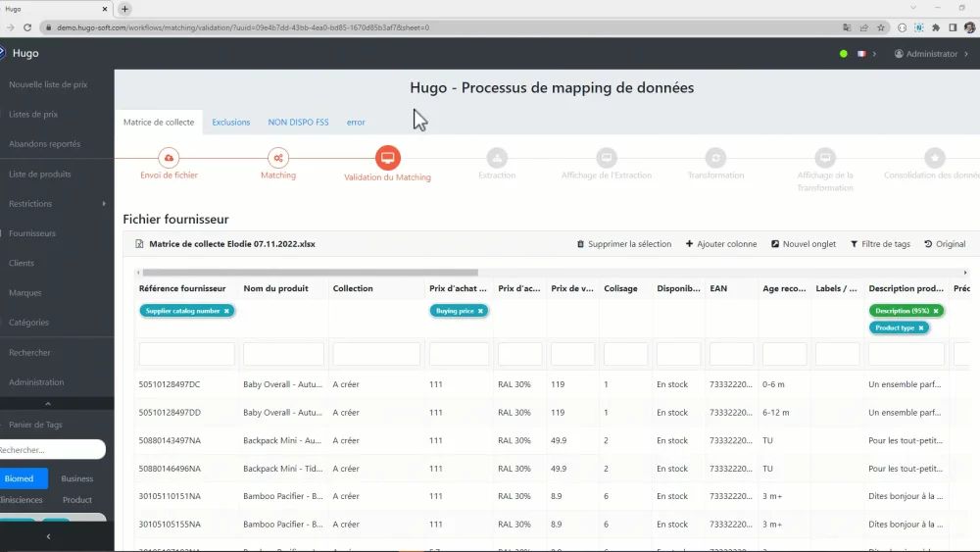Click the Age value 6-12 m

[775, 413]
